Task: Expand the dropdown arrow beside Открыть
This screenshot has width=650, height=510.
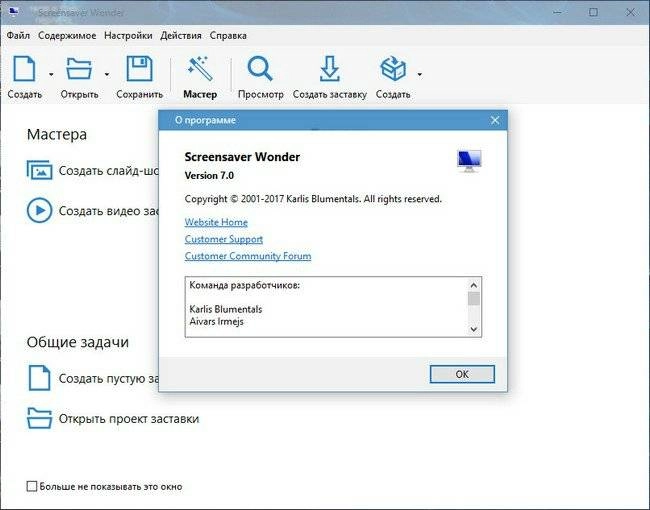Action: tap(107, 75)
